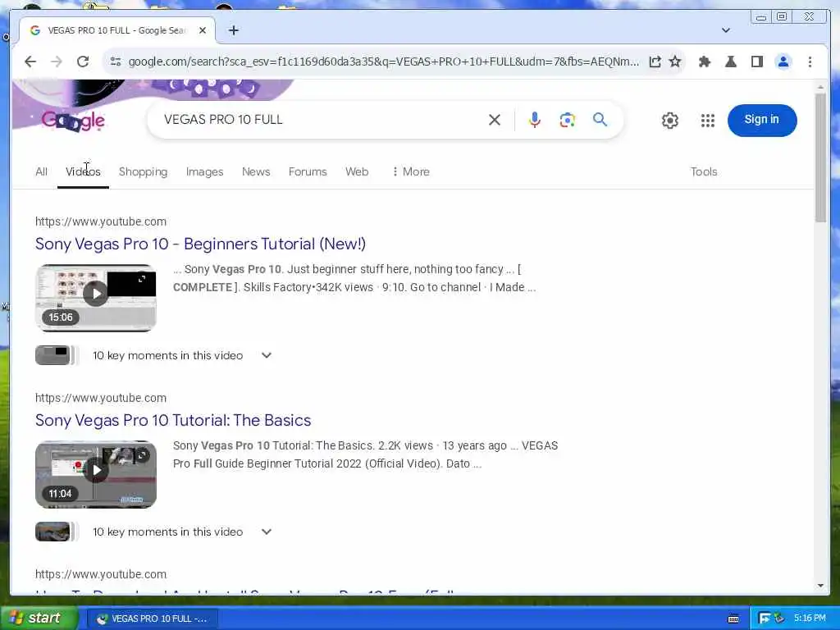Bookmark this page with the star icon

pyautogui.click(x=675, y=62)
